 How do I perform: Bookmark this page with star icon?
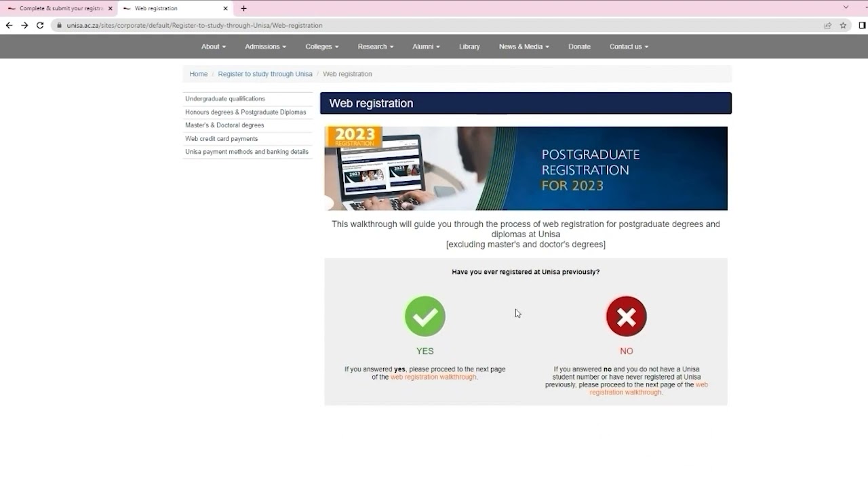(x=843, y=25)
